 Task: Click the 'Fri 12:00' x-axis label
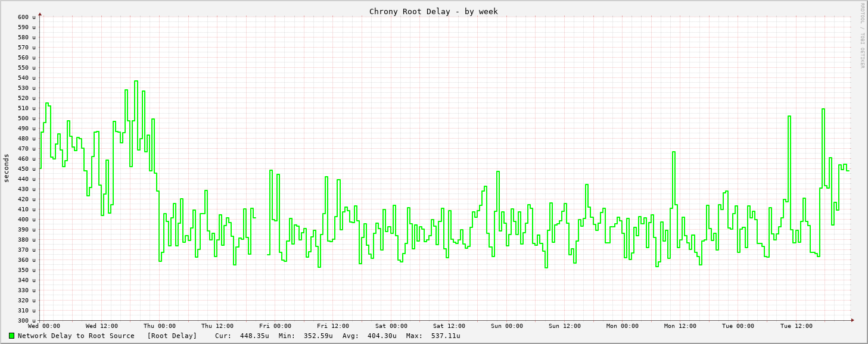pyautogui.click(x=333, y=326)
